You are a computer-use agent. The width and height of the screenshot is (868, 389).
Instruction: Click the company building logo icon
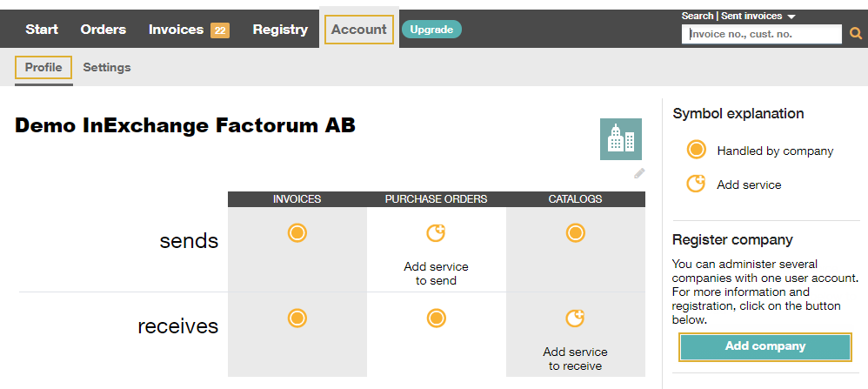(621, 139)
